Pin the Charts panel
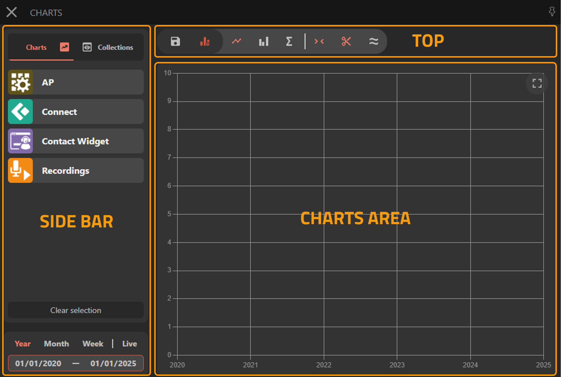 click(x=552, y=12)
